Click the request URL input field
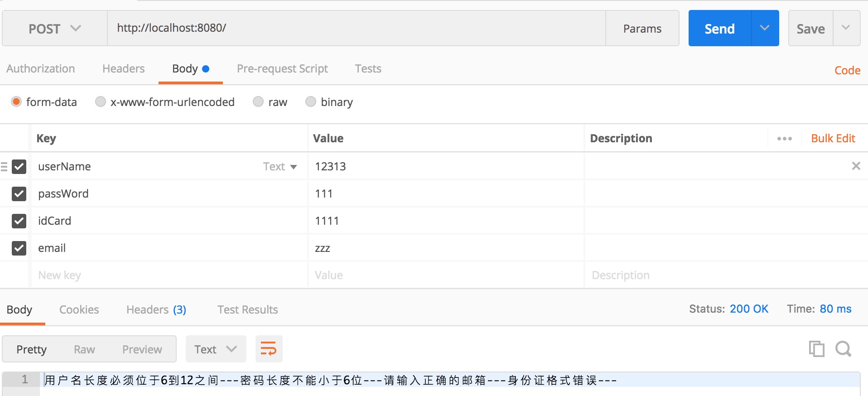 [x=356, y=28]
